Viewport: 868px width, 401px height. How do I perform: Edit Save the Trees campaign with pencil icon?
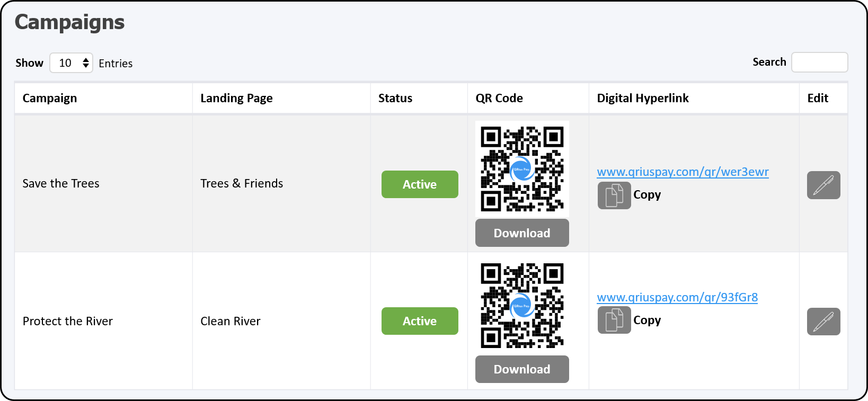[x=823, y=185]
